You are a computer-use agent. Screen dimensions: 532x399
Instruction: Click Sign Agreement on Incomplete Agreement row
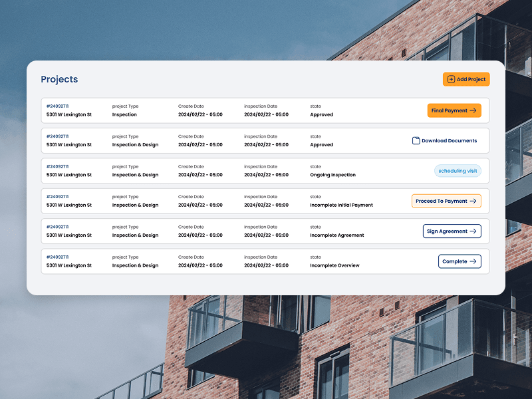click(x=452, y=231)
